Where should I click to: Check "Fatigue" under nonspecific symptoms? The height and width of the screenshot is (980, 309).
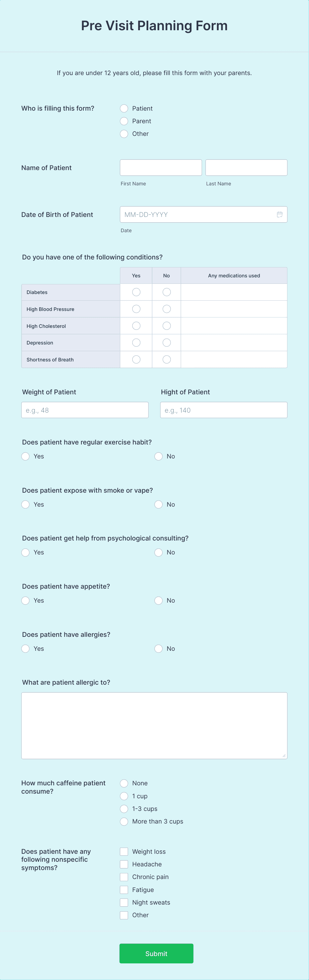pos(124,889)
